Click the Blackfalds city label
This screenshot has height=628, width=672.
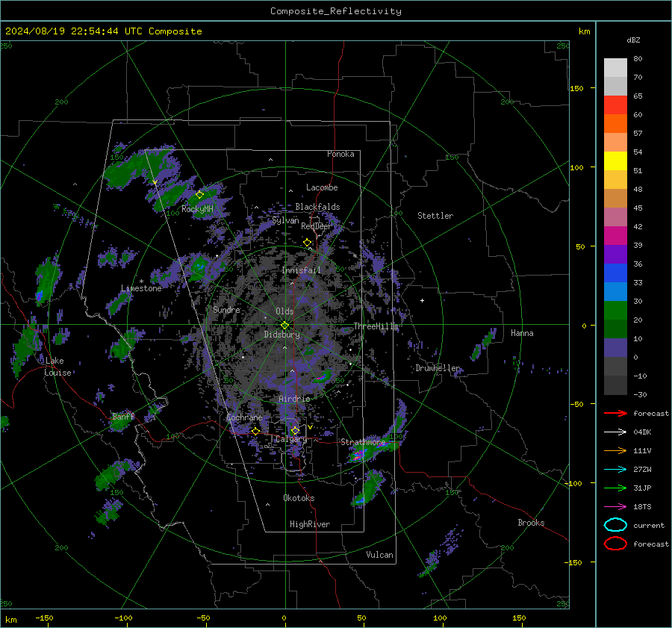coord(317,207)
